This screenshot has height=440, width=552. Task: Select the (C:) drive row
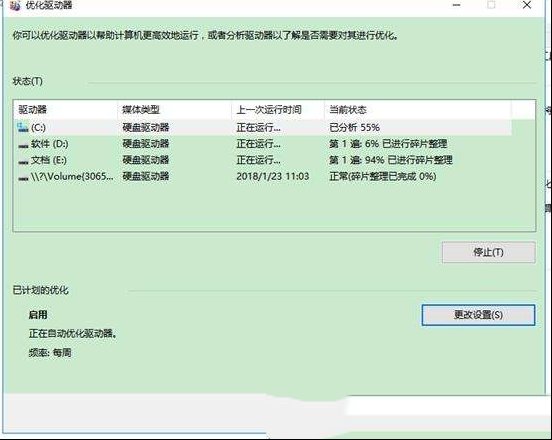click(263, 127)
